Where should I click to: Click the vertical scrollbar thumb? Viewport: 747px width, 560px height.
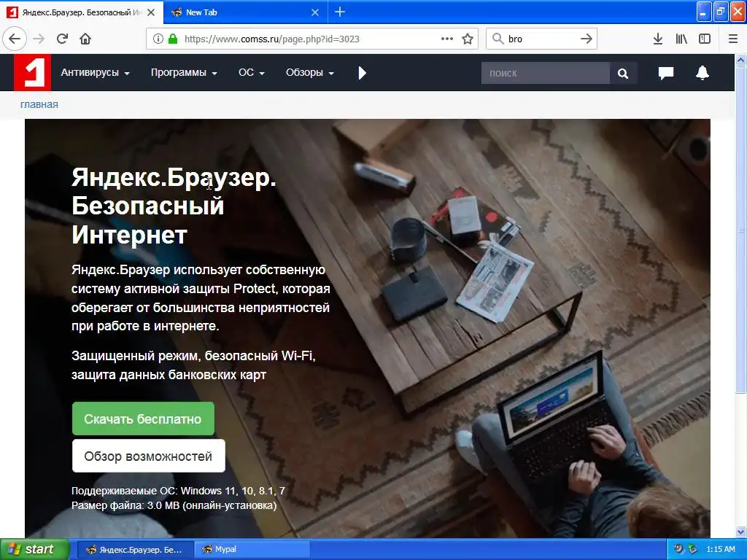click(x=741, y=230)
